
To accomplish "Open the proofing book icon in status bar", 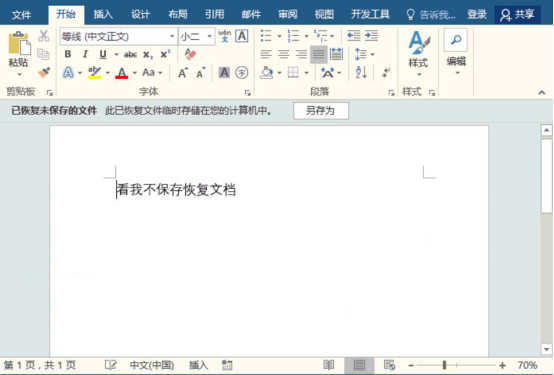I will coord(111,365).
